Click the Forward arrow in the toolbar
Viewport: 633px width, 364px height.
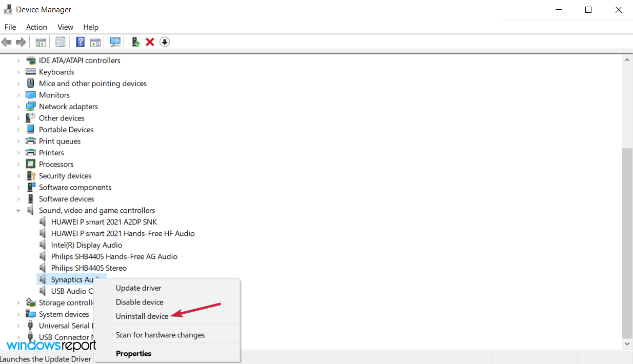[x=21, y=42]
